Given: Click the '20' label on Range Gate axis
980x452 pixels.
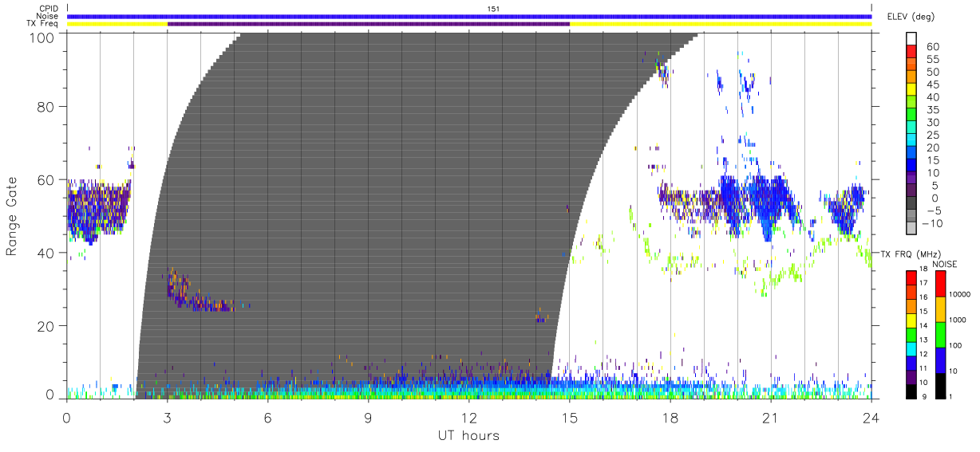Looking at the screenshot, I should pos(46,325).
